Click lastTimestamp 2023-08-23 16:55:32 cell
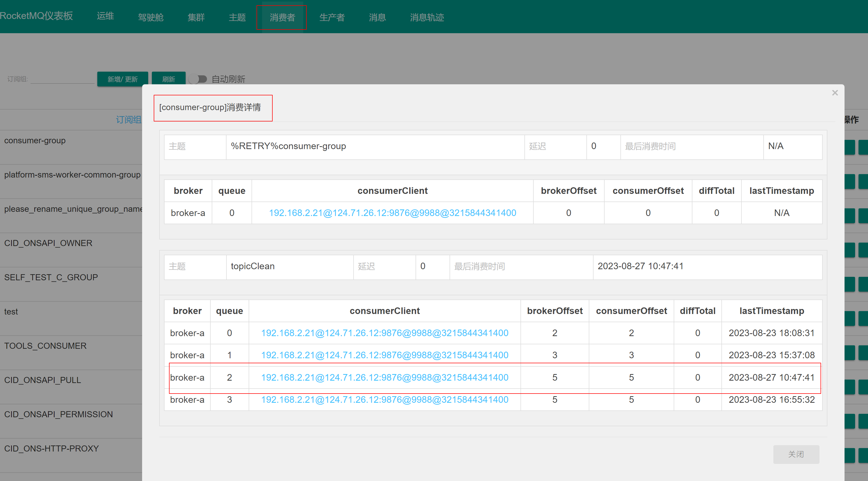 [x=772, y=400]
